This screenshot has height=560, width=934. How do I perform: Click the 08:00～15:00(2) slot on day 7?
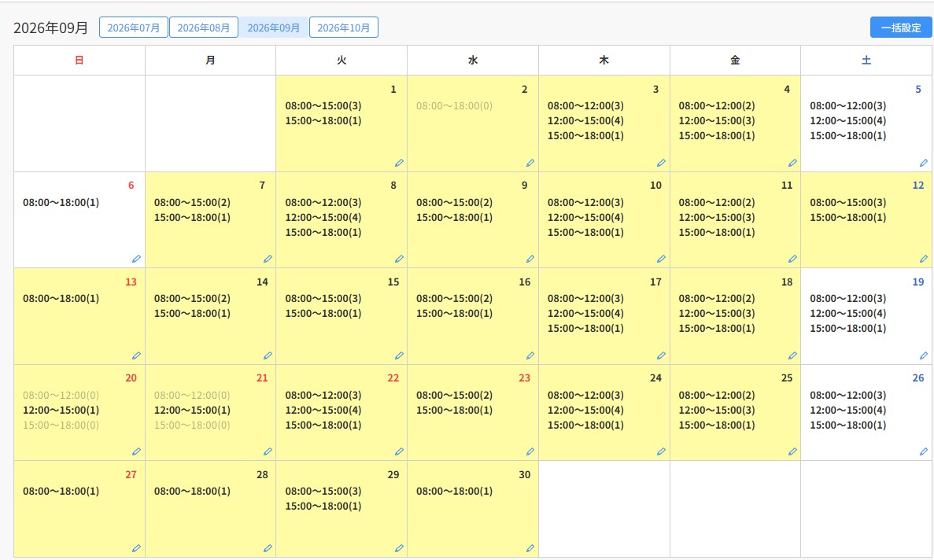point(192,202)
